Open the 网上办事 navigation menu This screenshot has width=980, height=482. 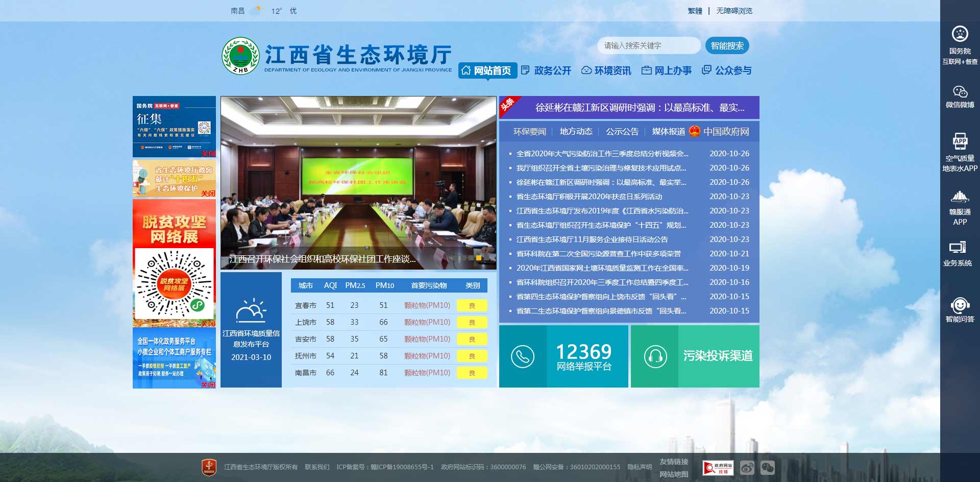coord(667,70)
